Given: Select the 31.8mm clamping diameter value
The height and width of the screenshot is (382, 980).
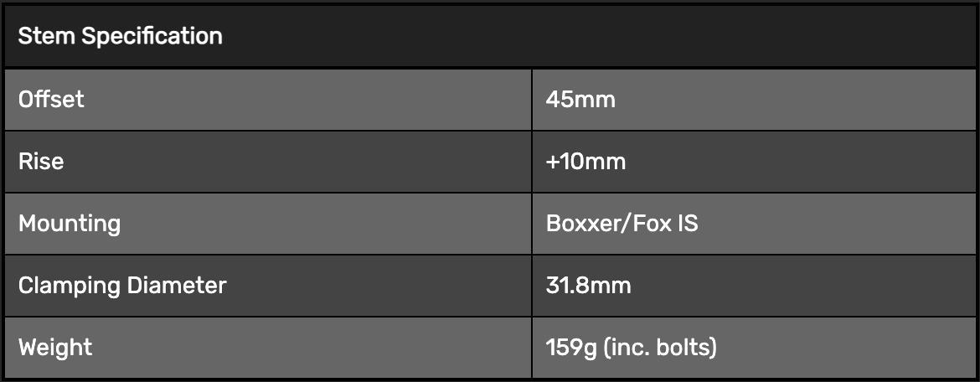Looking at the screenshot, I should point(588,286).
